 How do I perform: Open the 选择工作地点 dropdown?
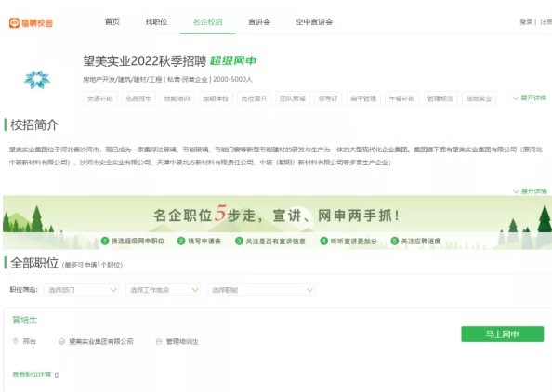coord(163,290)
